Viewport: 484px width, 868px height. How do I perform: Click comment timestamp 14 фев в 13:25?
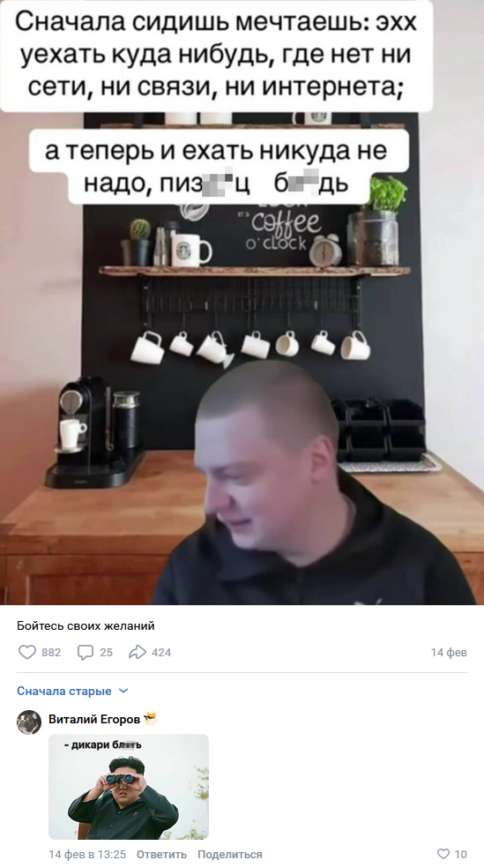pos(87,854)
